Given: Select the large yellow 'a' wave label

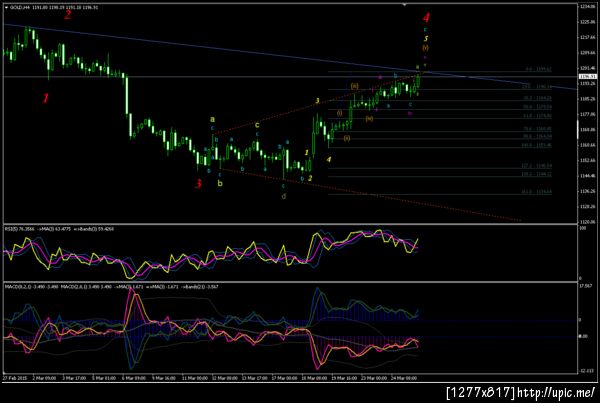Looking at the screenshot, I should tap(212, 119).
